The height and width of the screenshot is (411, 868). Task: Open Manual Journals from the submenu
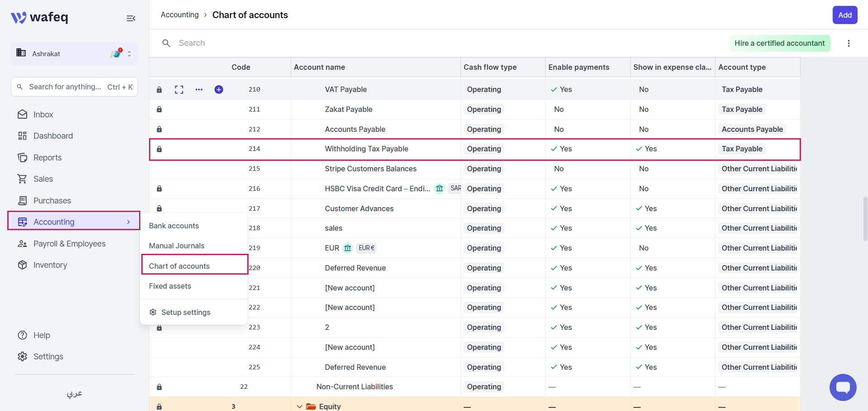tap(177, 246)
